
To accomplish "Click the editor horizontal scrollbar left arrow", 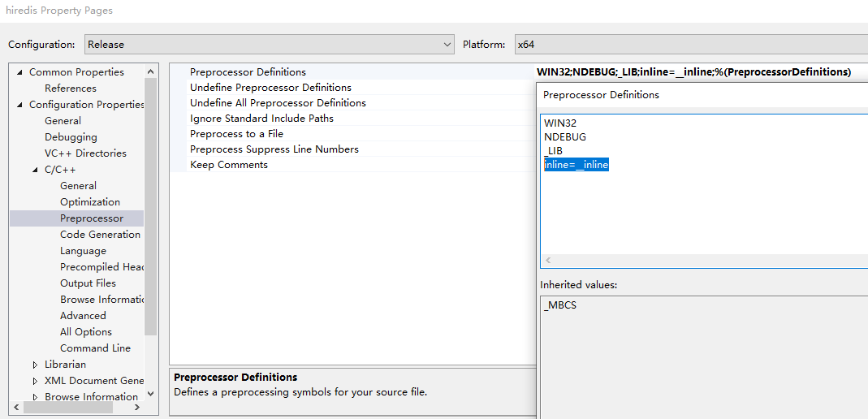I will click(x=548, y=260).
